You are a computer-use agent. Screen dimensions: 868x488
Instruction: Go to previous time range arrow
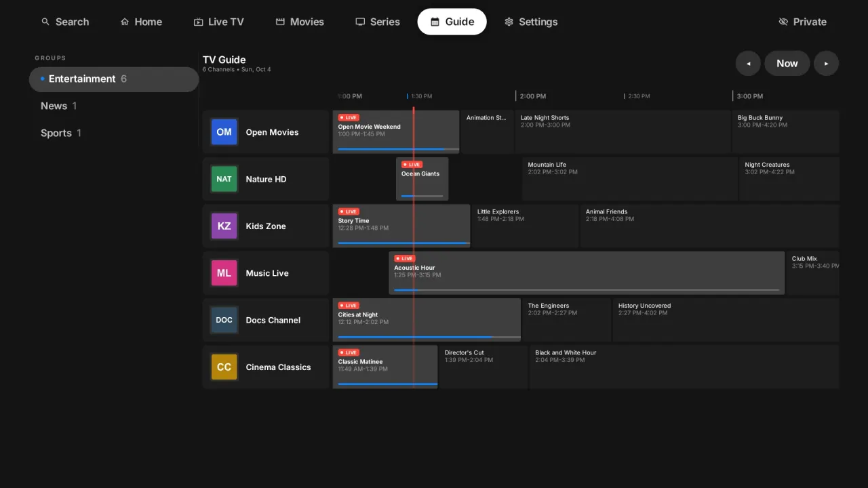748,63
